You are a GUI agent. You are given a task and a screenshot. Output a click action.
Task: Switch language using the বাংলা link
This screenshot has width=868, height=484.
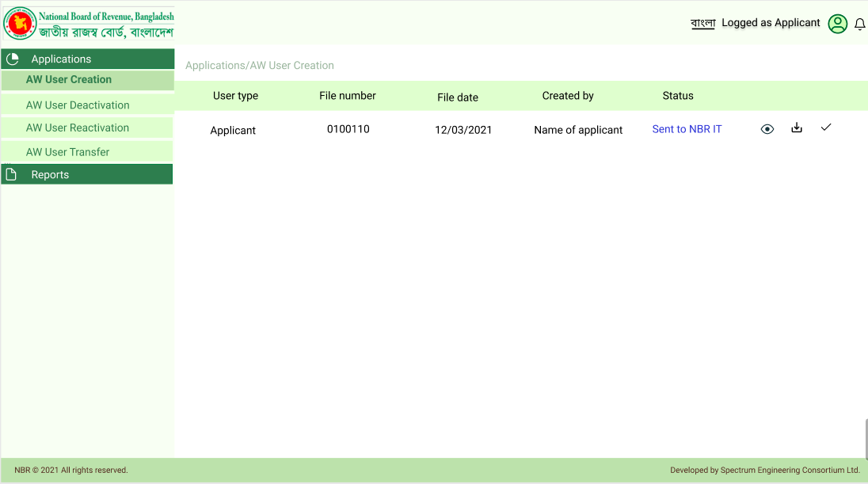point(702,23)
